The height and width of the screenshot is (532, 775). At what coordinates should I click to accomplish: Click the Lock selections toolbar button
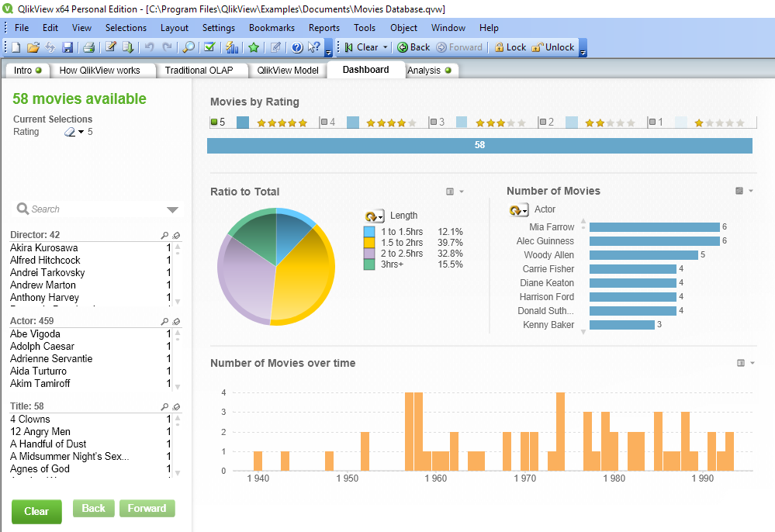(x=510, y=47)
